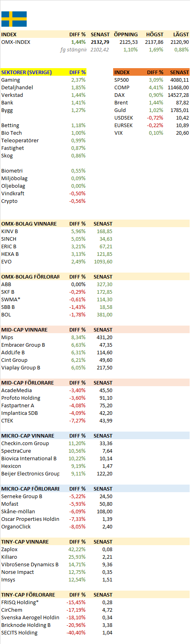Click the Swedish flag image
This screenshot has height=644, width=194.
click(14, 19)
